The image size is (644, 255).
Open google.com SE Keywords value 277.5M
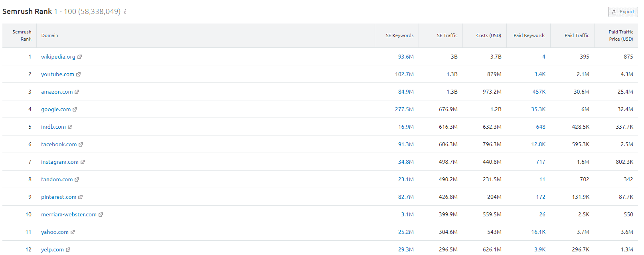[x=404, y=109]
